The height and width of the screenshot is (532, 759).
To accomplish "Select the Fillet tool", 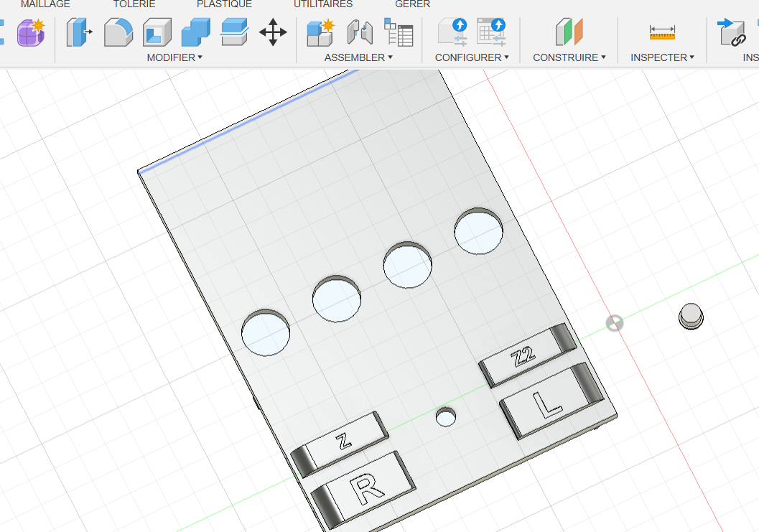I will (x=118, y=32).
